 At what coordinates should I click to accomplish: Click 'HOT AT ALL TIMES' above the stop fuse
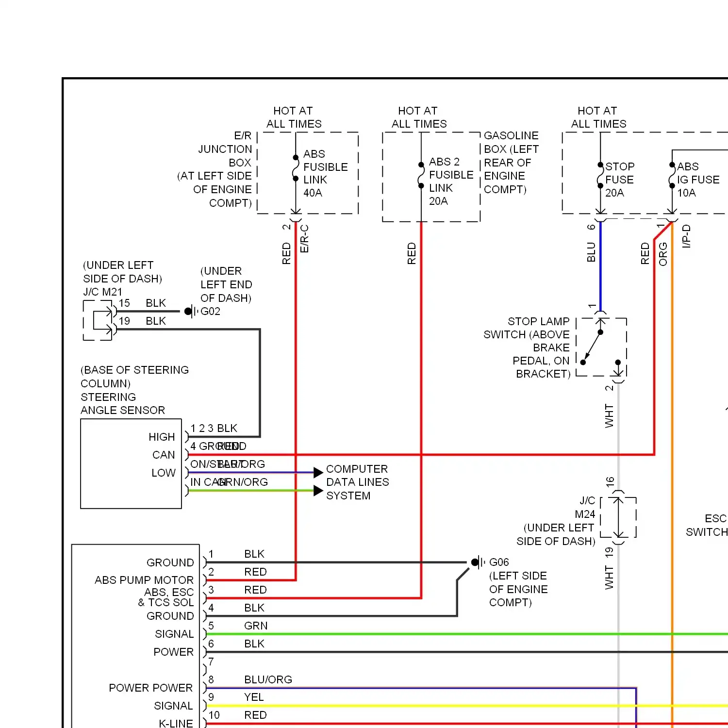(598, 117)
